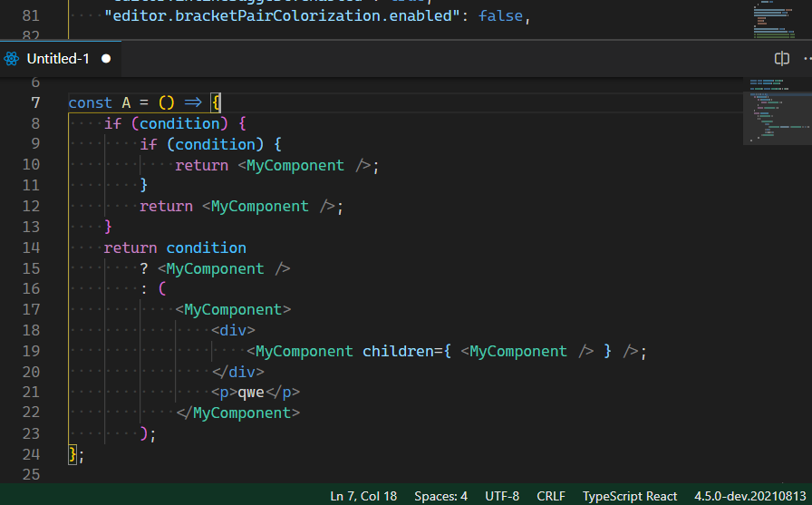Click closing brace on line 13
The image size is (812, 505).
(108, 227)
